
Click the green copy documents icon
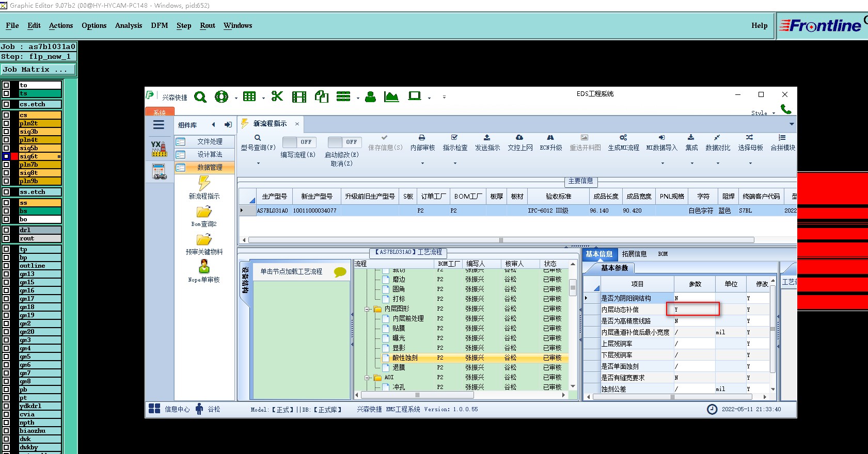(322, 96)
